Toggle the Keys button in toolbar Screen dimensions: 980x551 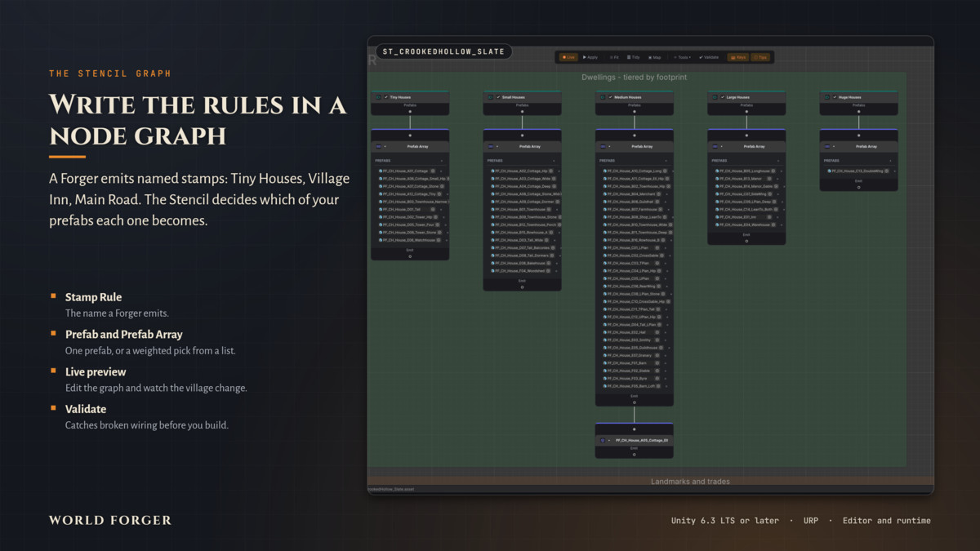[737, 57]
